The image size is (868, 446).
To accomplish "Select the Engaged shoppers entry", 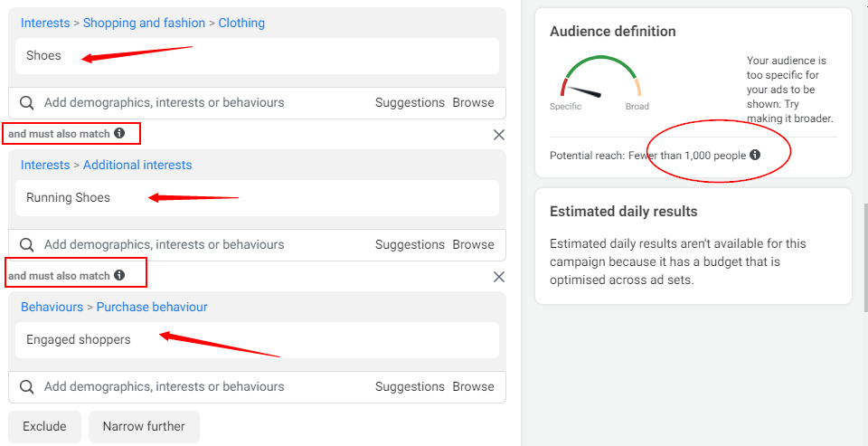I will (x=79, y=340).
